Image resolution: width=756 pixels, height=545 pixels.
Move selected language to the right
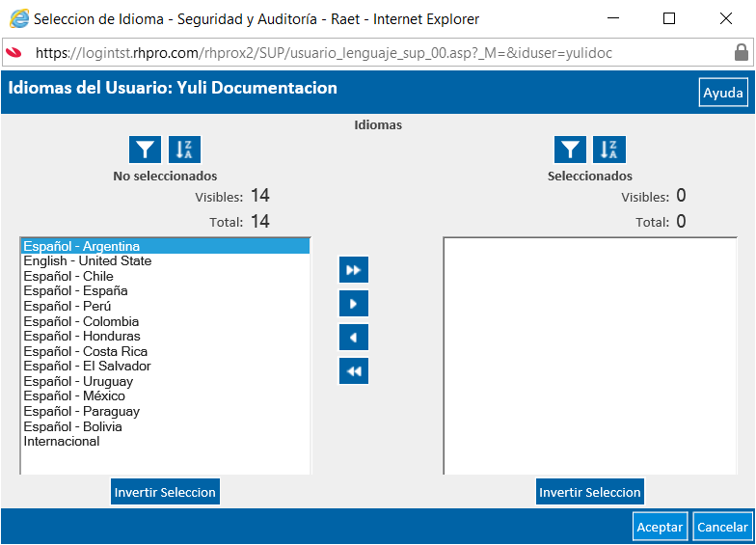(354, 303)
